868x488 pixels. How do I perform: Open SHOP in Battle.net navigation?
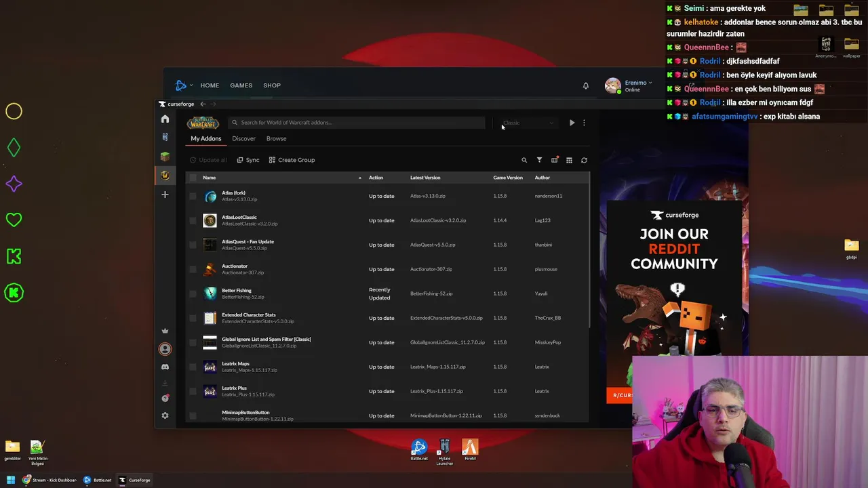coord(272,85)
